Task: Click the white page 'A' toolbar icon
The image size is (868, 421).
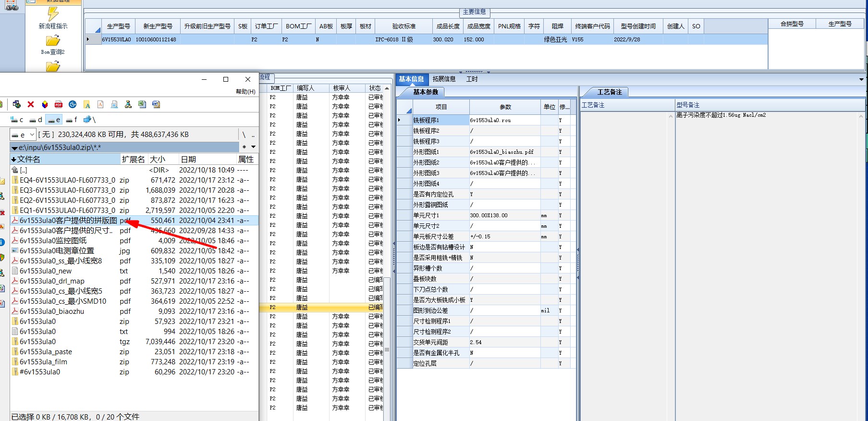Action: 100,104
